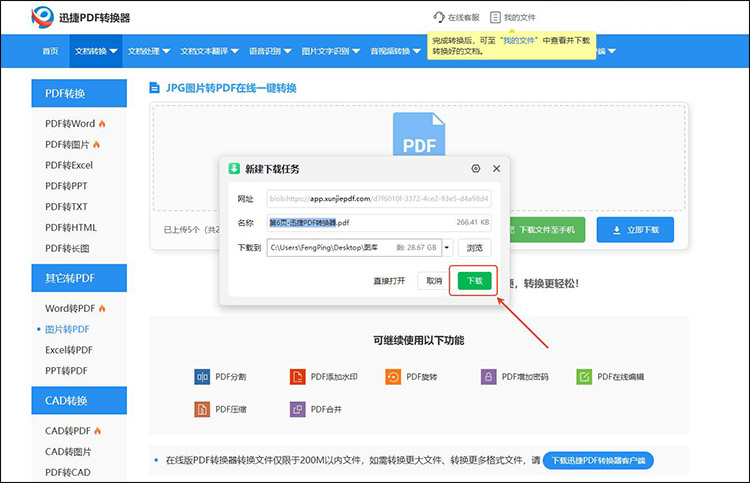Click the PDF分割 icon
This screenshot has width=750, height=483.
click(x=202, y=377)
